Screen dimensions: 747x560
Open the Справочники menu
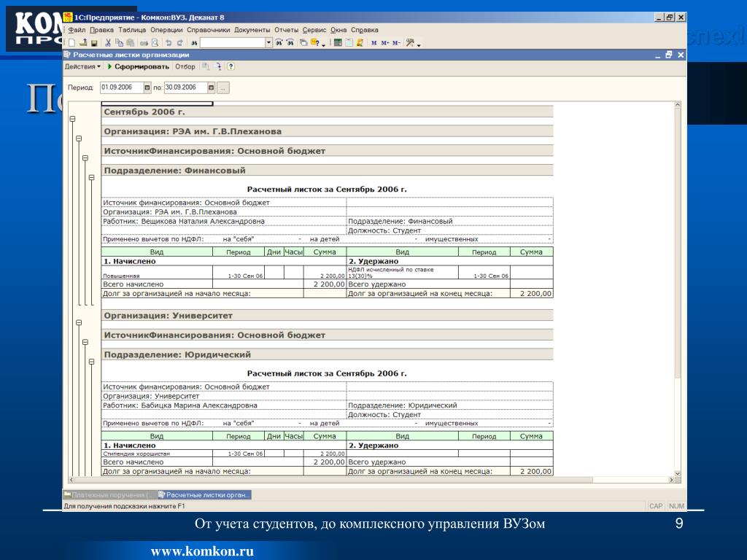click(x=208, y=30)
